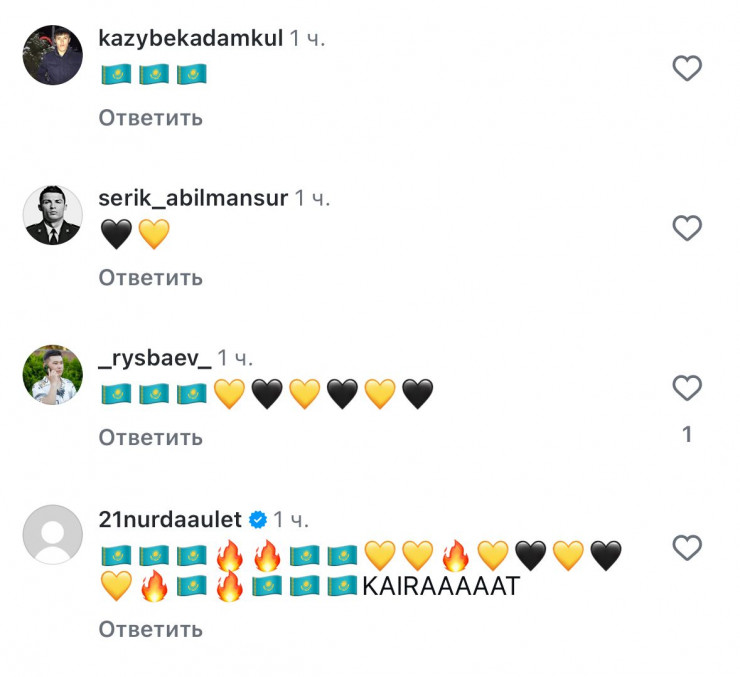Open 21nurdaaulet's default gray avatar
The width and height of the screenshot is (740, 677).
click(x=53, y=535)
